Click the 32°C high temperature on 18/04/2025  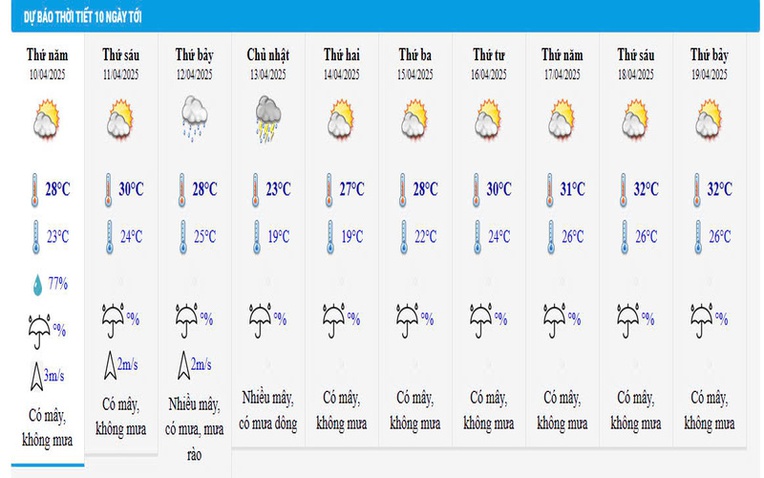coord(646,189)
